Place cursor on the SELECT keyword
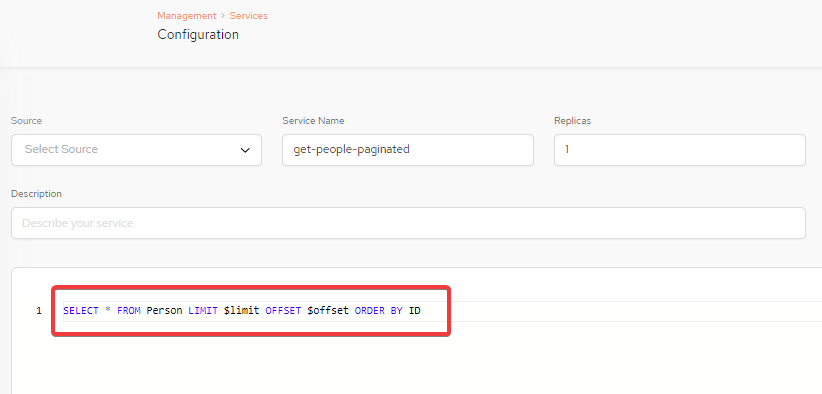Screen dimensions: 822x394 click(81, 311)
